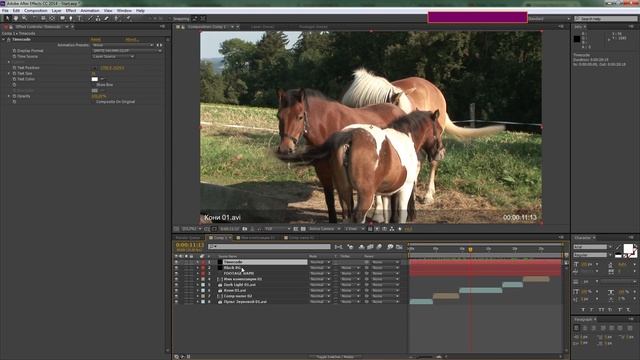Viewport: 640px width, 360px height.
Task: Toggle transparency grid in viewer
Action: pos(303,229)
